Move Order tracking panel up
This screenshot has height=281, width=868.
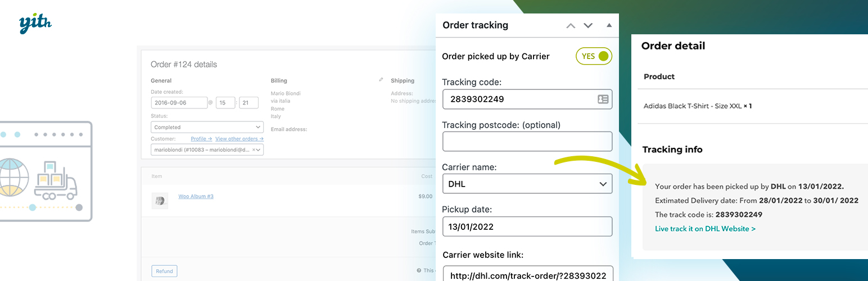pyautogui.click(x=571, y=25)
